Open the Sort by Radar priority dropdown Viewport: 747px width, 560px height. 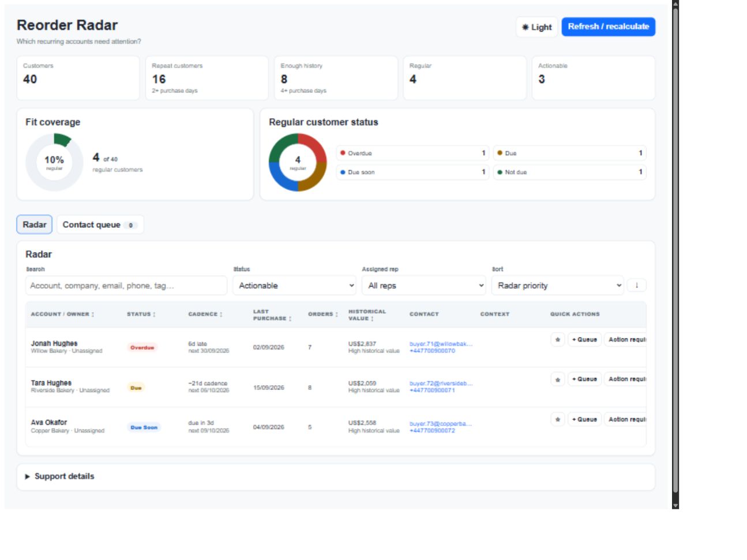point(557,285)
